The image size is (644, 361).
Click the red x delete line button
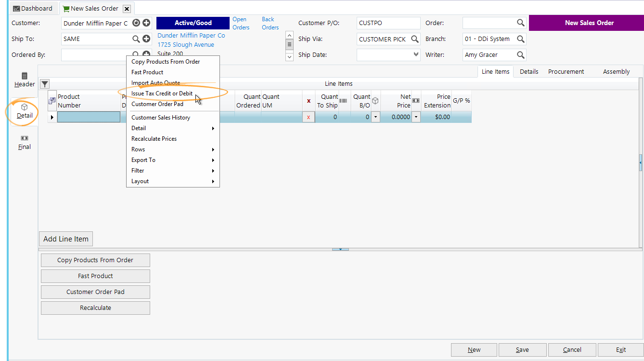[x=309, y=117]
